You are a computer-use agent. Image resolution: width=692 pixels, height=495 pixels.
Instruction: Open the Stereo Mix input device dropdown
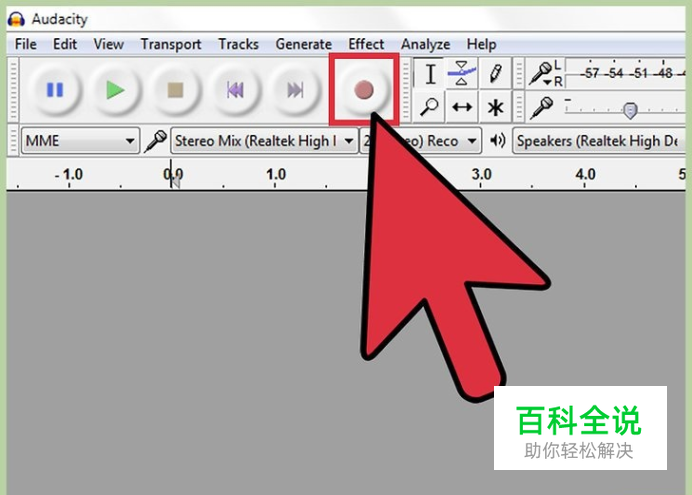[x=264, y=141]
